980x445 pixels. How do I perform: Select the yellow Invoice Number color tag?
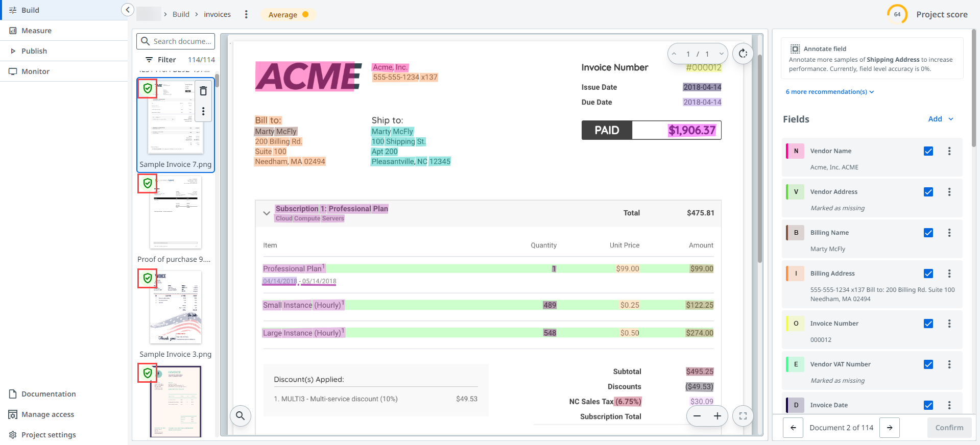click(795, 324)
